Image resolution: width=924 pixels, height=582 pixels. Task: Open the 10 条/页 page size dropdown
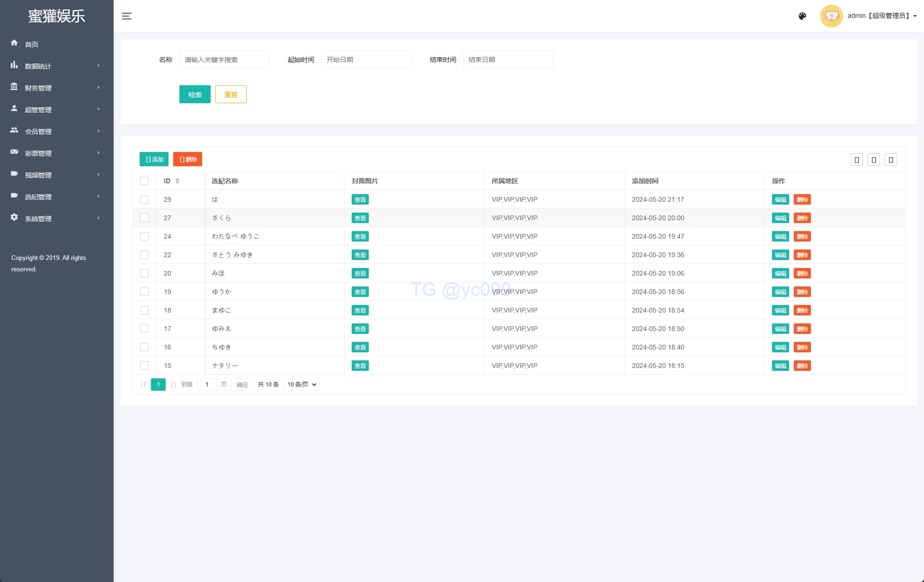point(301,385)
